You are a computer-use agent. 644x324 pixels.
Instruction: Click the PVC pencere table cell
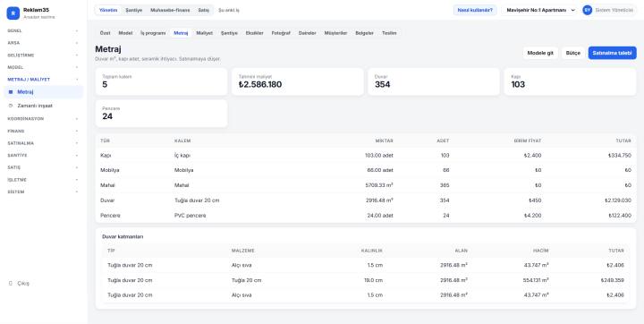click(x=191, y=216)
